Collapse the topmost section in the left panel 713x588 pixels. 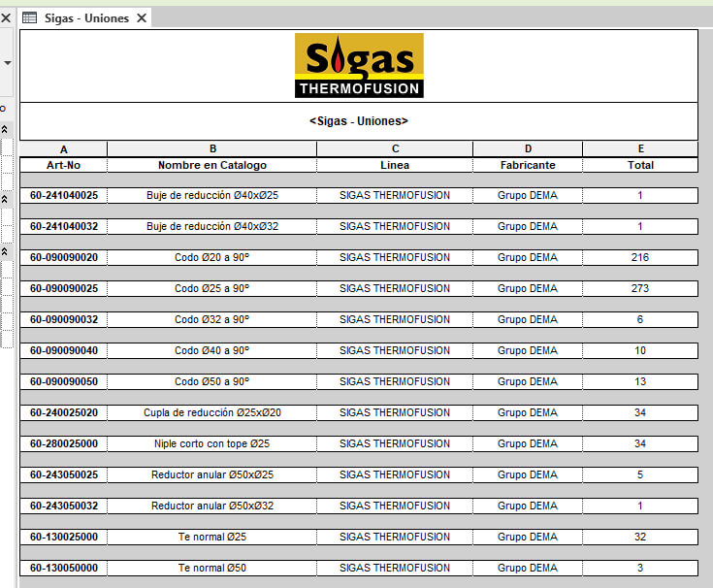click(4, 129)
